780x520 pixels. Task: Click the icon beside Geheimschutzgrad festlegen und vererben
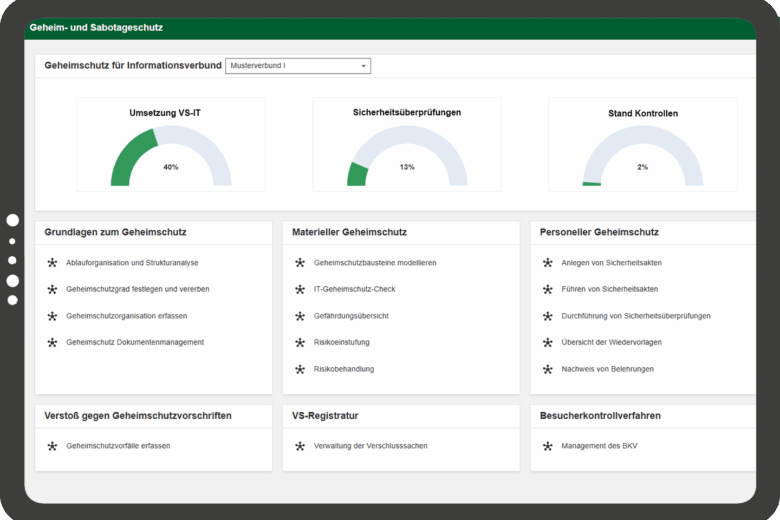[52, 289]
